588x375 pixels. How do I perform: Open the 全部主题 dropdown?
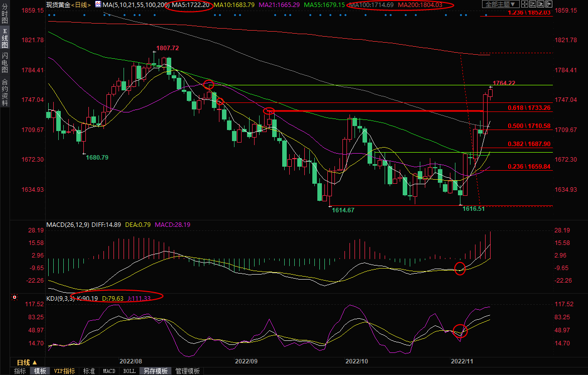point(500,5)
